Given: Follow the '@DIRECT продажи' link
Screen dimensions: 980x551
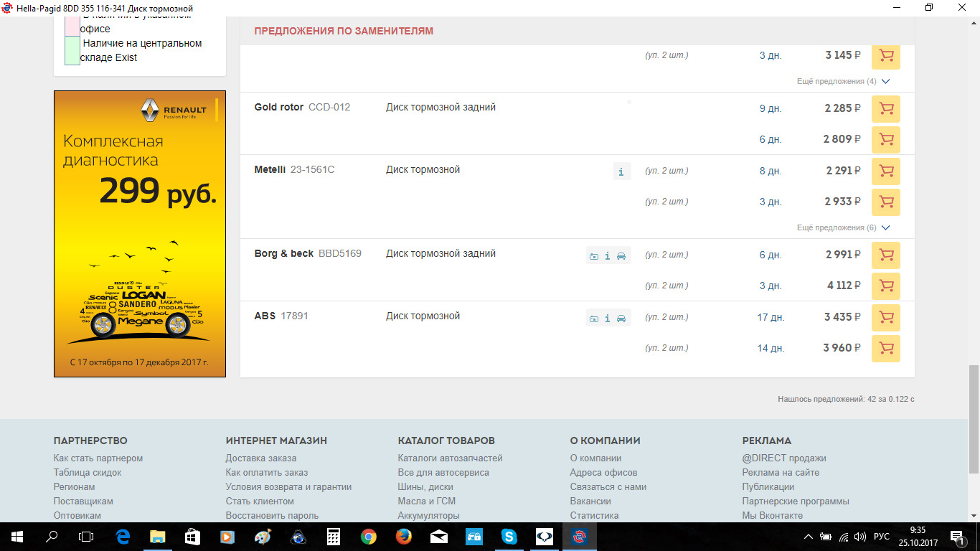Looking at the screenshot, I should 784,458.
